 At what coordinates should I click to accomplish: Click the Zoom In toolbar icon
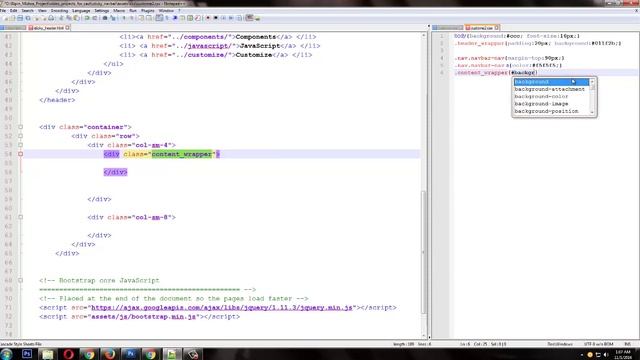point(124,18)
